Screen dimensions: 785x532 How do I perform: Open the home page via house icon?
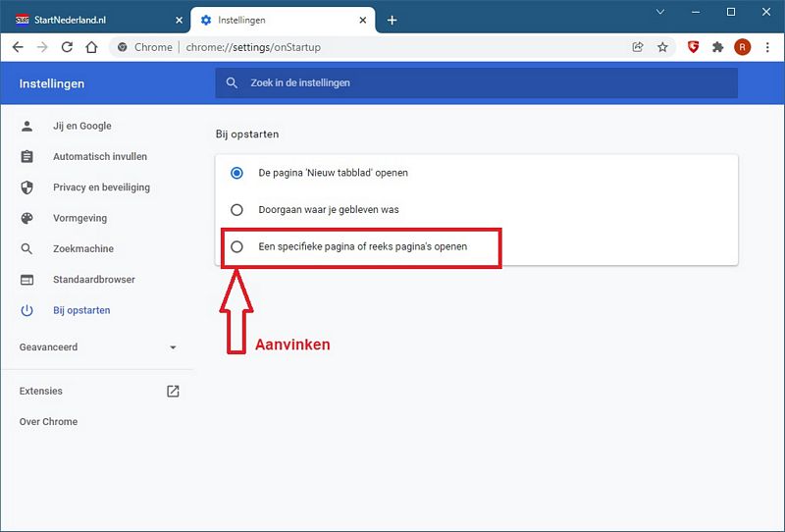click(91, 47)
